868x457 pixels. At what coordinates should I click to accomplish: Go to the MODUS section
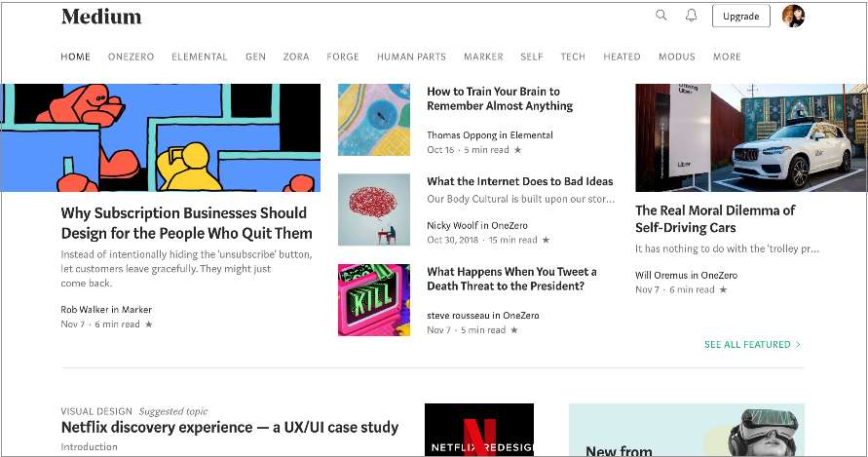pos(676,57)
